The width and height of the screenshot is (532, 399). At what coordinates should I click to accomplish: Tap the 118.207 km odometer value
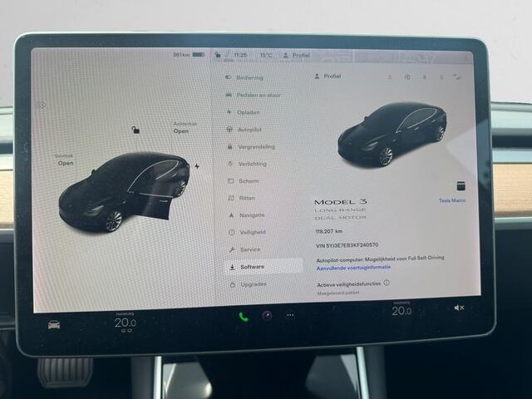click(x=328, y=231)
